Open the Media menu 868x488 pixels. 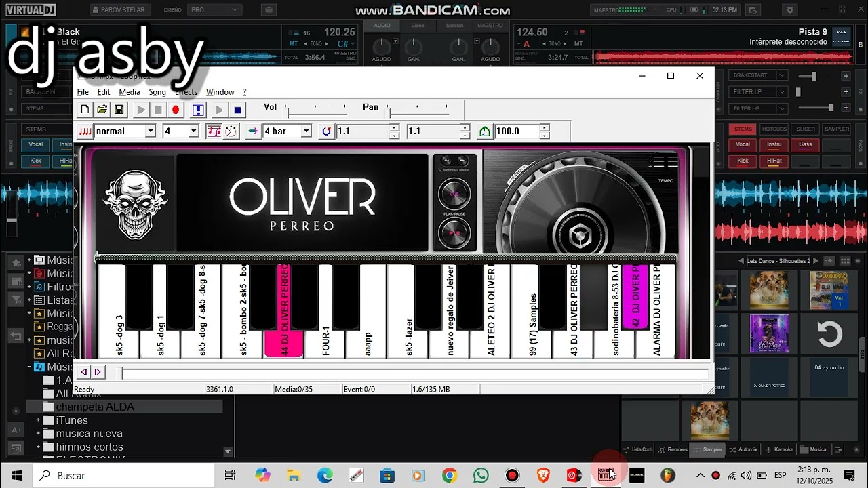(130, 92)
